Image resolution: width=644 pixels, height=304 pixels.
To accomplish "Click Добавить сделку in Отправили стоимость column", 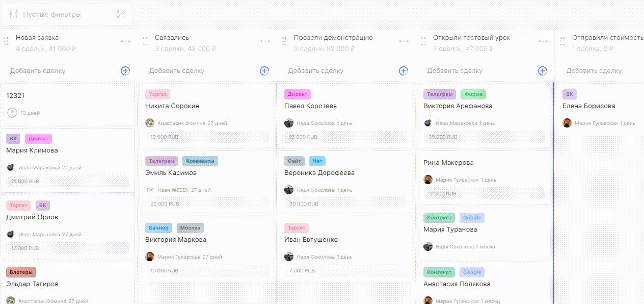I will coord(594,71).
